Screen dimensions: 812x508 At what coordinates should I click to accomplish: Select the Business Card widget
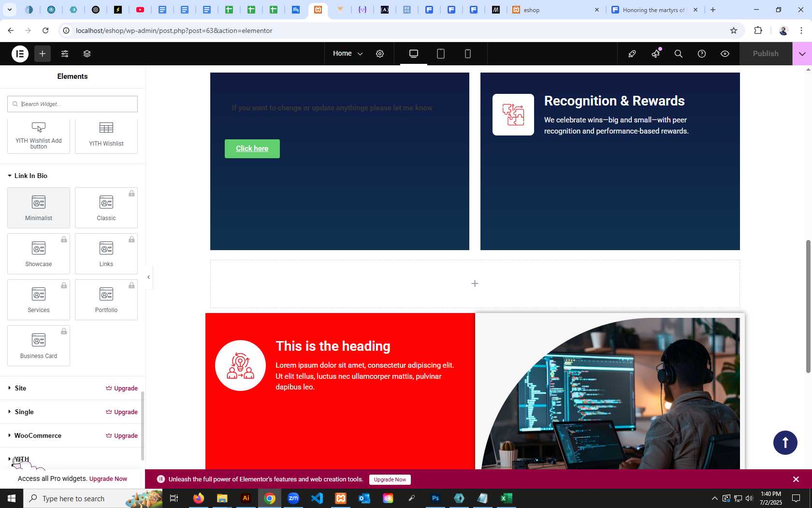coord(39,345)
